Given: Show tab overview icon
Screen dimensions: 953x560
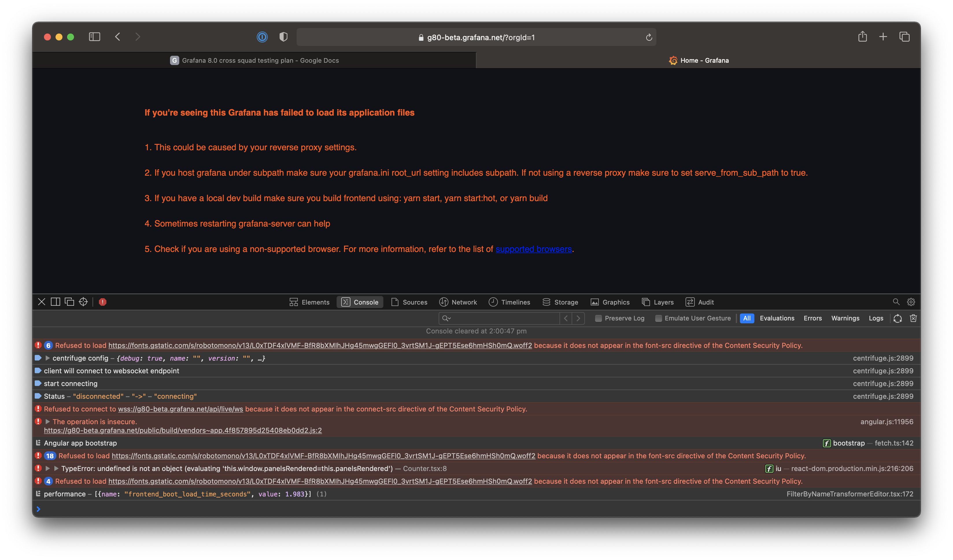Looking at the screenshot, I should pyautogui.click(x=904, y=37).
